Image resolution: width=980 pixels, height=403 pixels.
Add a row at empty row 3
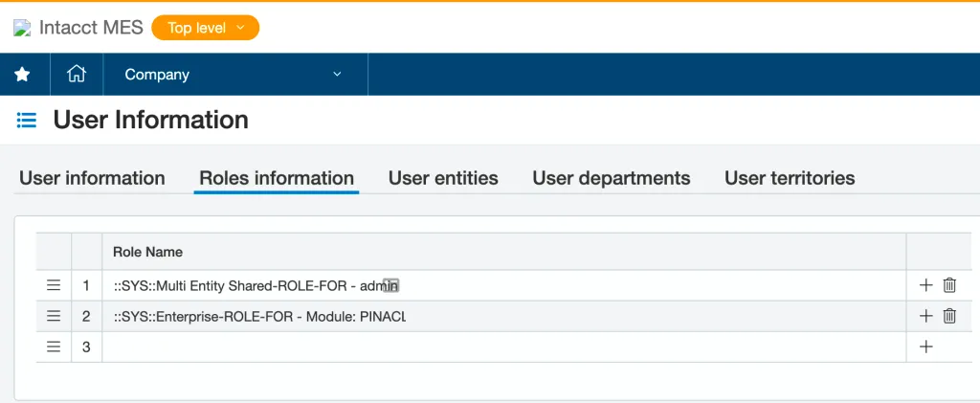(x=925, y=347)
